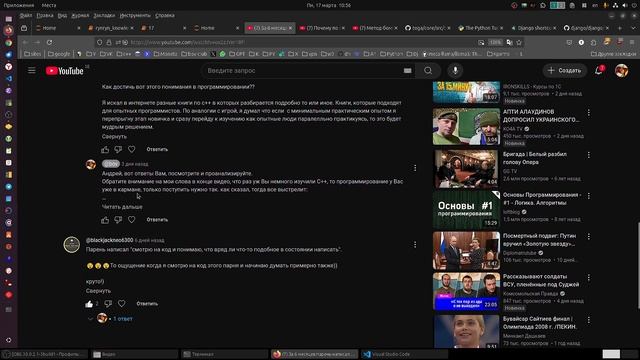Toggle the like on @blackjackneo6300's comment
Image resolution: width=640 pixels, height=360 pixels.
[89, 304]
